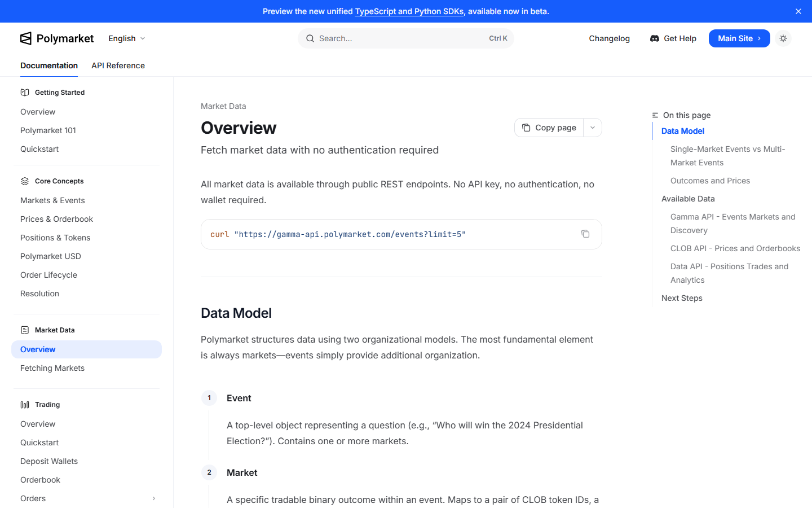The image size is (812, 508).
Task: Click the Market Data breadcrumb text
Action: click(223, 106)
